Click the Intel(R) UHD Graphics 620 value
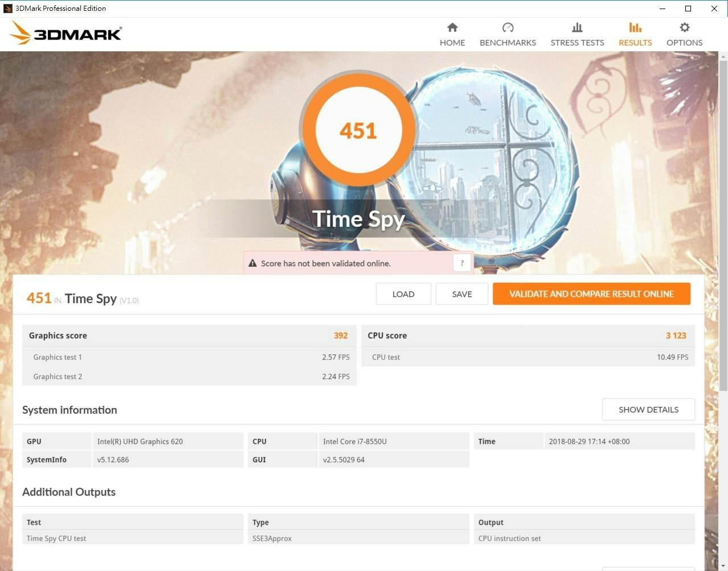The image size is (728, 571). click(140, 442)
